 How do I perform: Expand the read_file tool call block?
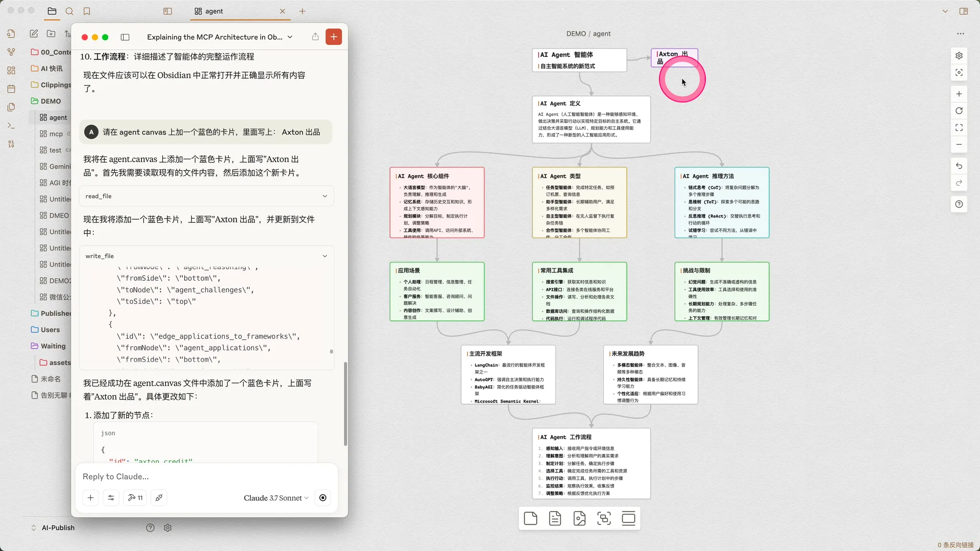pos(325,196)
